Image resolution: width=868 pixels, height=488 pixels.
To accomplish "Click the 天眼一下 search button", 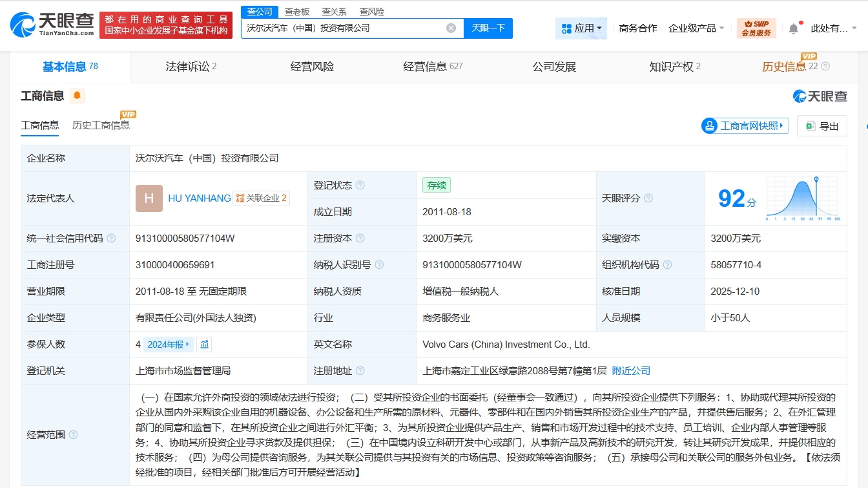I will (488, 28).
